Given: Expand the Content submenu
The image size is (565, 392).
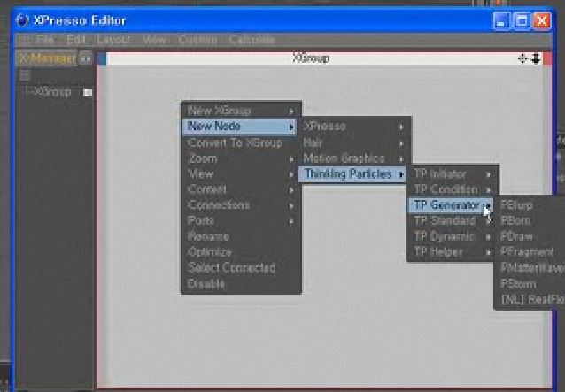Looking at the screenshot, I should (241, 189).
